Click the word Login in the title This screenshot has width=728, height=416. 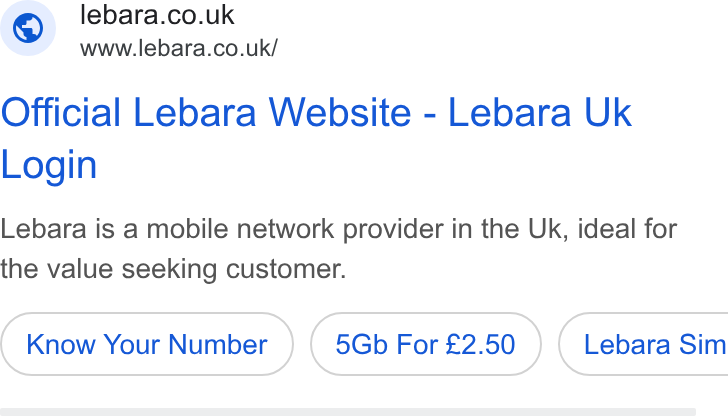coord(49,165)
